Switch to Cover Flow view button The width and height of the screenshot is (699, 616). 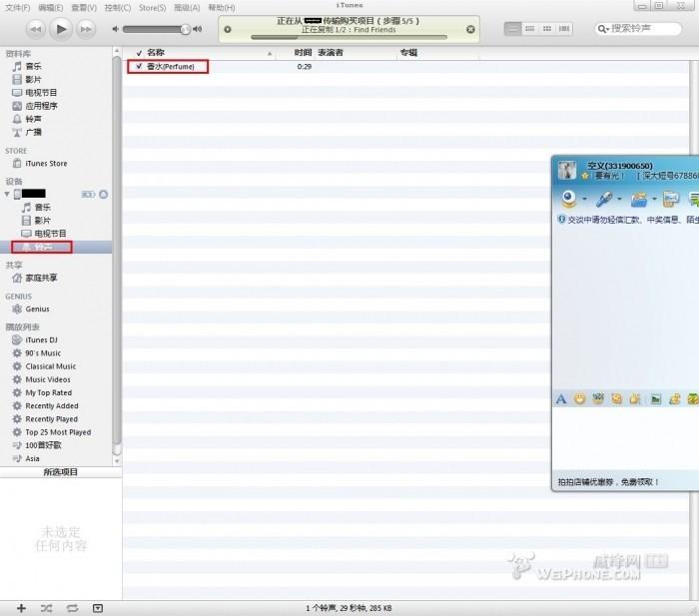click(564, 29)
